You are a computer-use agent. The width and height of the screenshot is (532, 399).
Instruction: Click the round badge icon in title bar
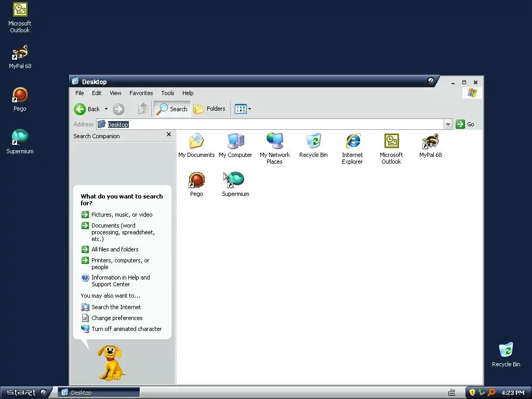tap(431, 81)
